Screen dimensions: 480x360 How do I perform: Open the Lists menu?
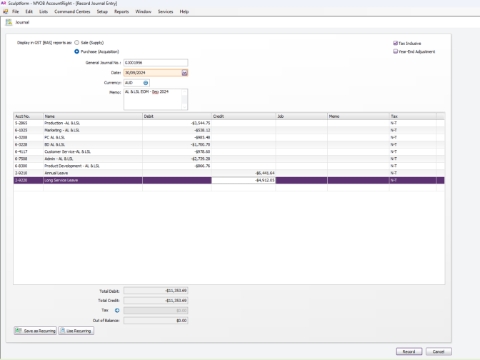43,12
